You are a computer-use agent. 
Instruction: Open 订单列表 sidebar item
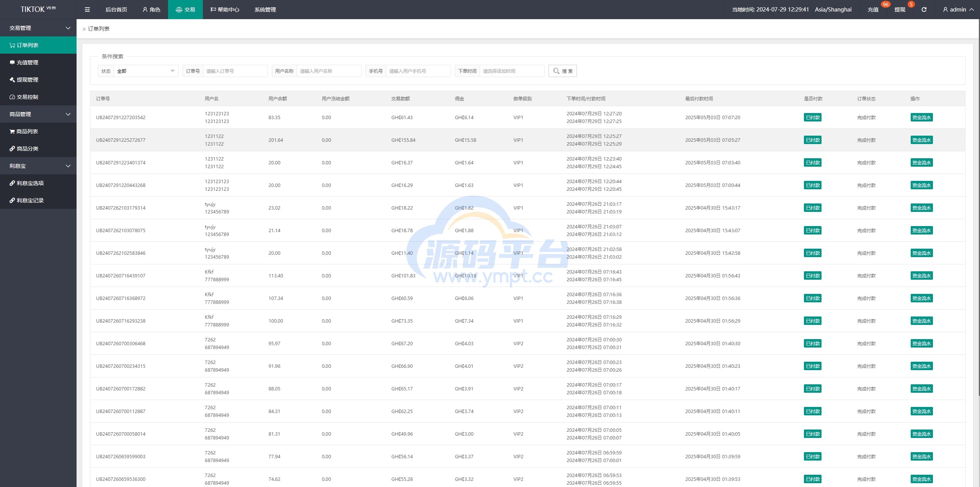pyautogui.click(x=38, y=45)
